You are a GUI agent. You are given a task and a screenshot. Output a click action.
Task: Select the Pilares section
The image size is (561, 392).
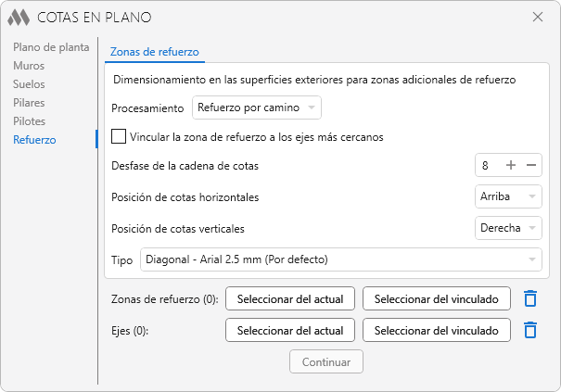click(29, 103)
